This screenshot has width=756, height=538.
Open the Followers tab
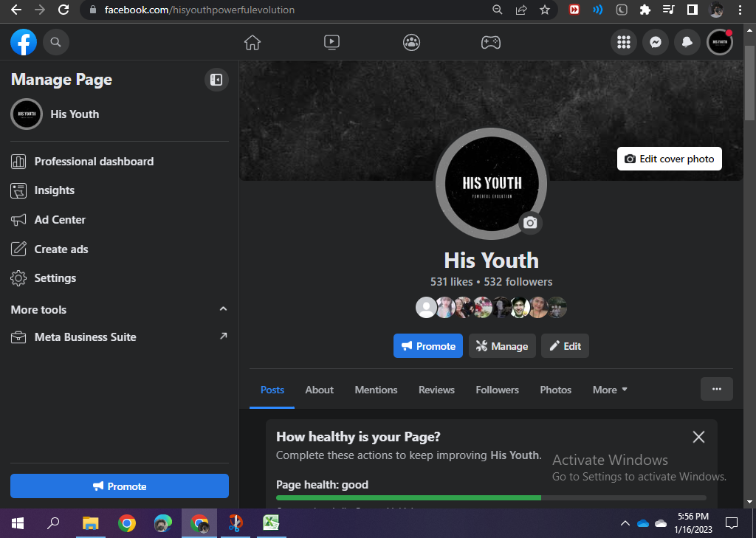click(497, 390)
